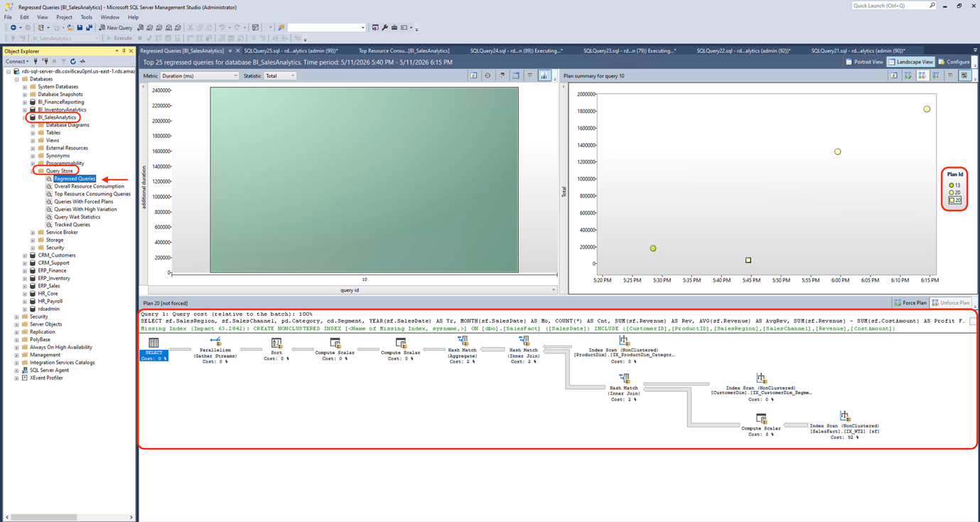The image size is (980, 522).
Task: Click the rightmost chart-format icon in plan summary toolbar
Action: (x=964, y=75)
